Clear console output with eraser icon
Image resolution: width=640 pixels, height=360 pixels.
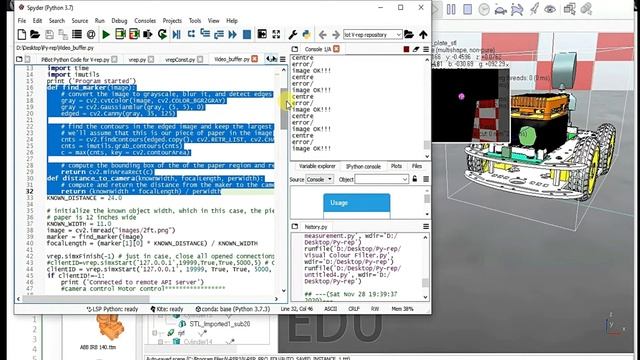[416, 49]
